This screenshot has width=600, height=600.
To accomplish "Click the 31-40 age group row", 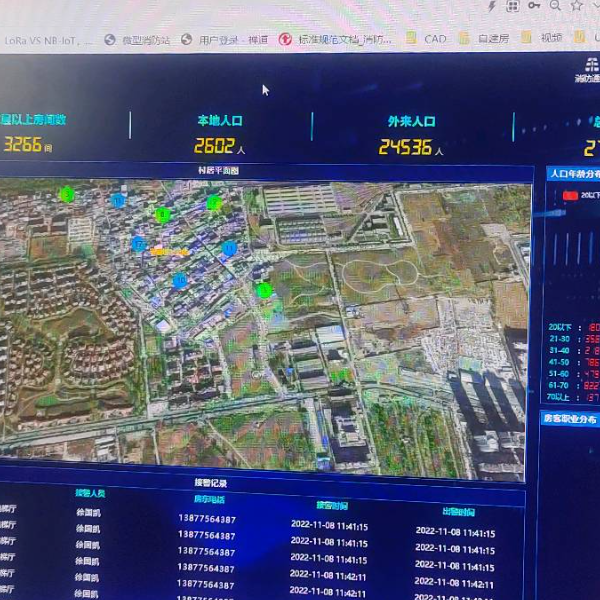I will pyautogui.click(x=574, y=351).
